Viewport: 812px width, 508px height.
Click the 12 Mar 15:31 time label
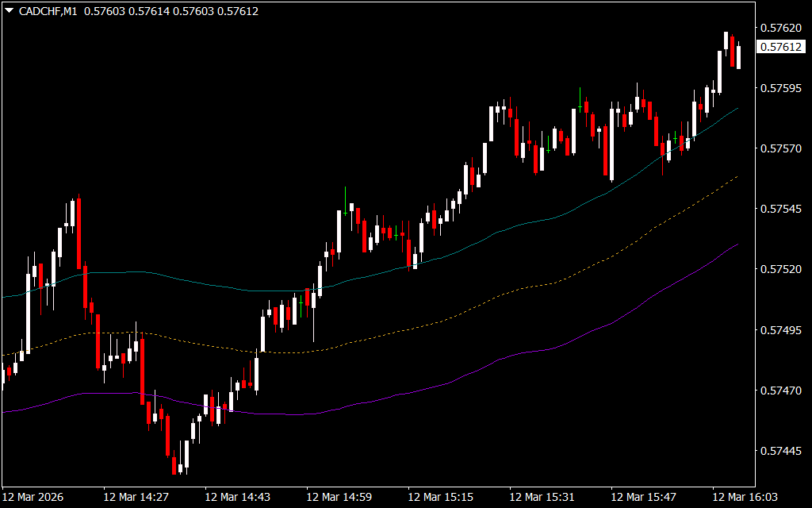(542, 497)
